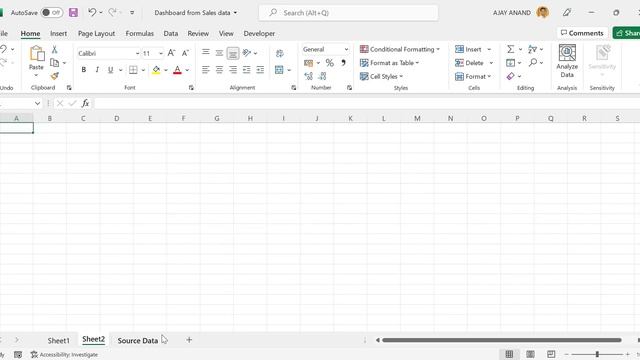Expand the Name Box dropdown arrow
Viewport: 640px width, 360px height.
(37, 104)
